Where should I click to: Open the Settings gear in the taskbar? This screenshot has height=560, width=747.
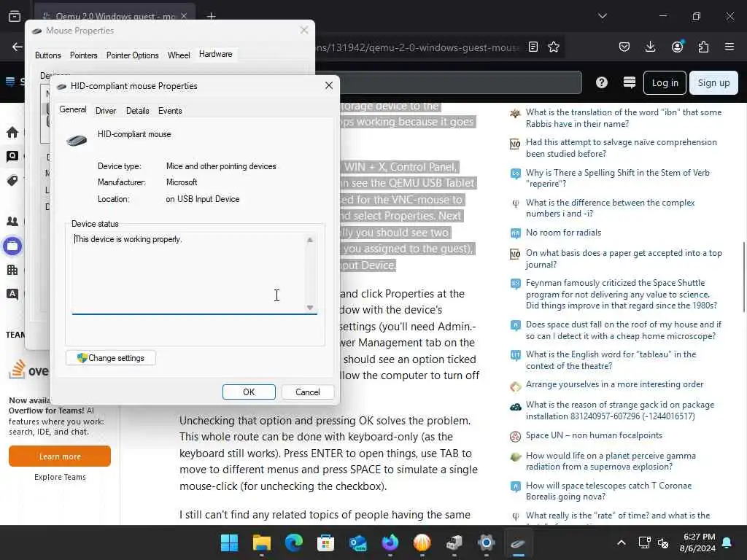tap(486, 542)
